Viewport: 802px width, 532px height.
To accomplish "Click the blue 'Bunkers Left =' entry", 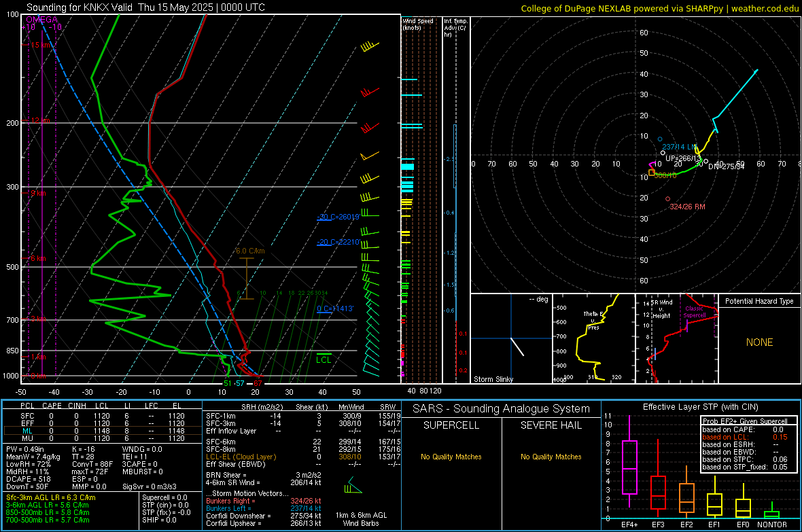I will pos(264,508).
